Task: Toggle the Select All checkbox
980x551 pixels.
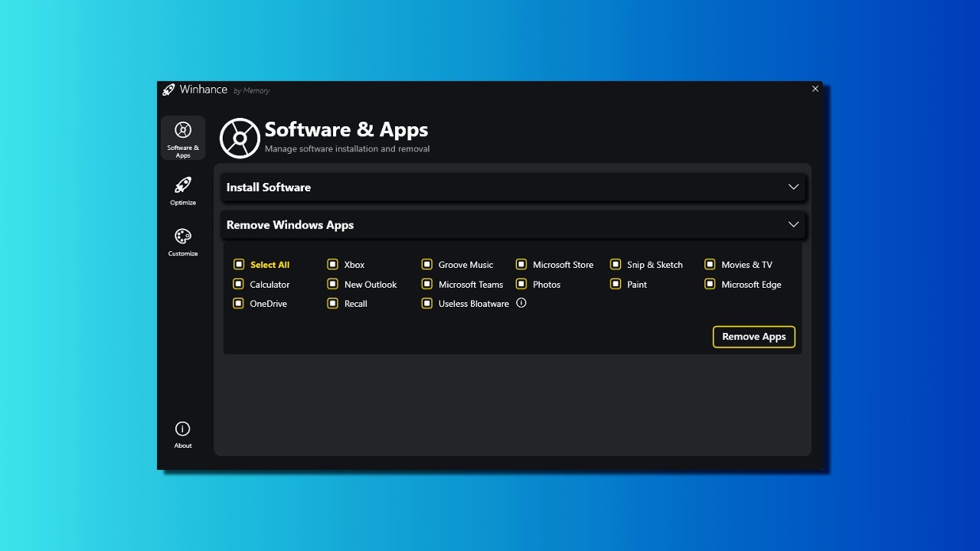Action: pyautogui.click(x=239, y=264)
